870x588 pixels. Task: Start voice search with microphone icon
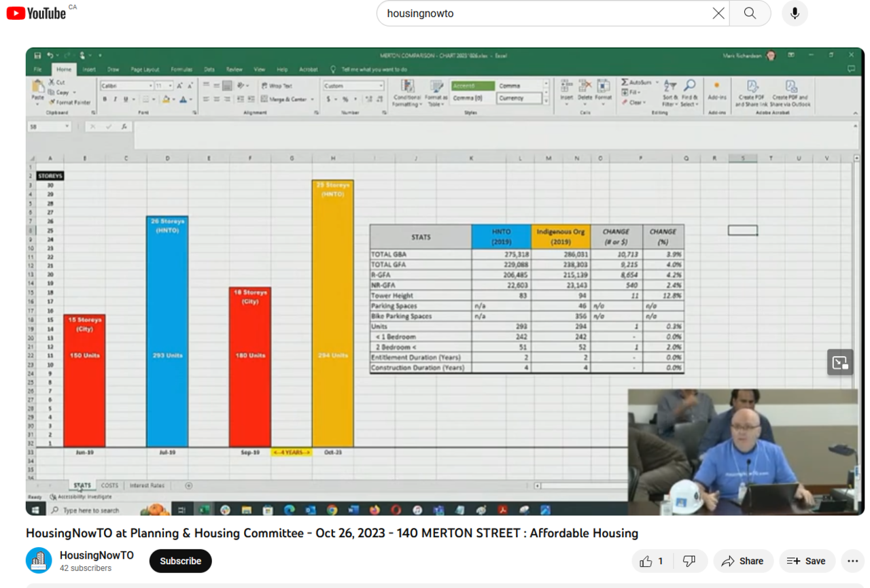[795, 14]
